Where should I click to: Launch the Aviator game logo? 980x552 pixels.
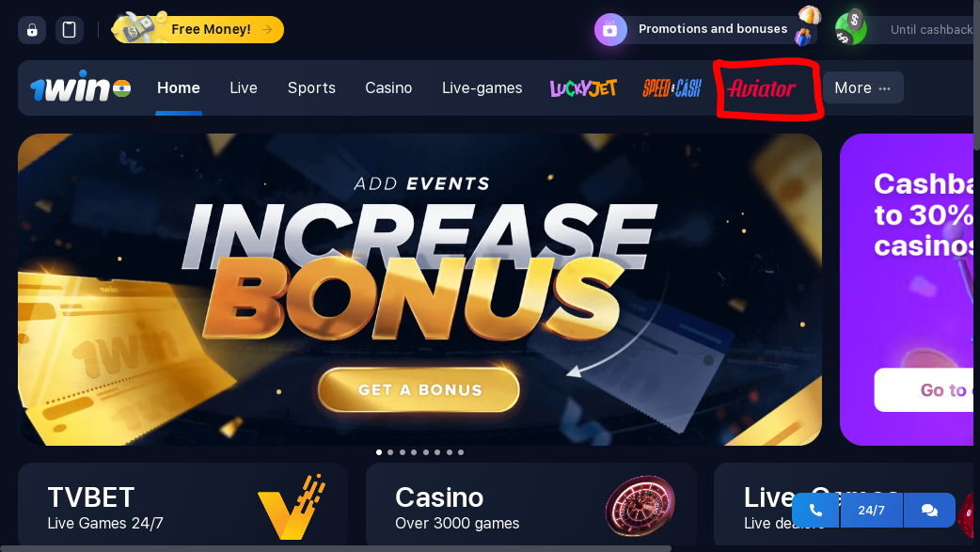click(762, 88)
